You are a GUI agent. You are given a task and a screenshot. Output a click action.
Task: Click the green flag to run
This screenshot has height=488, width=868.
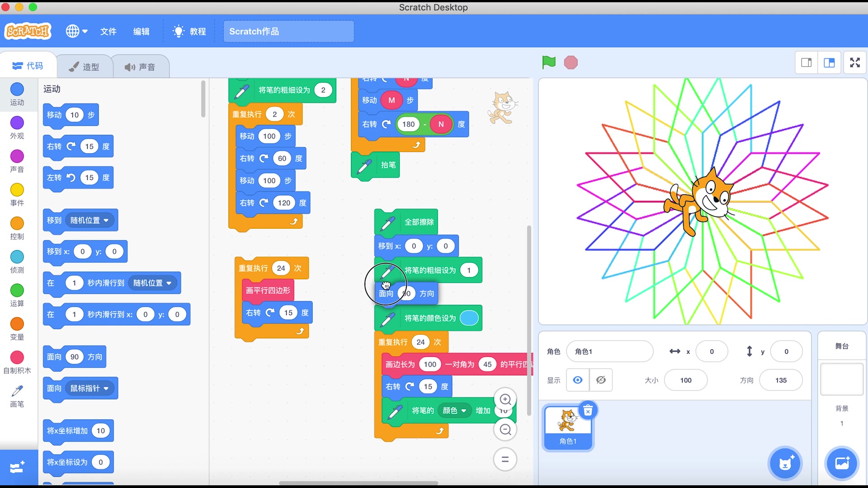tap(549, 62)
